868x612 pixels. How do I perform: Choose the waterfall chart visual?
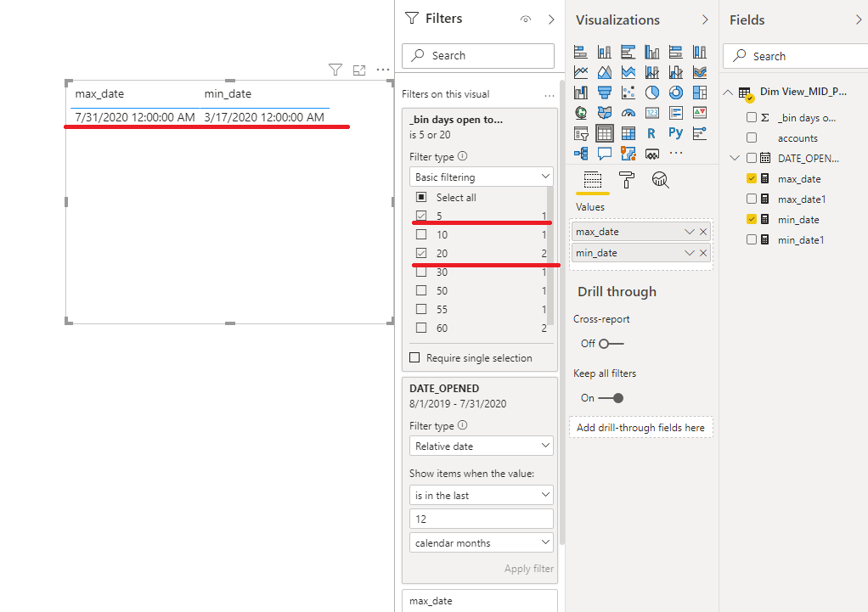(x=581, y=93)
